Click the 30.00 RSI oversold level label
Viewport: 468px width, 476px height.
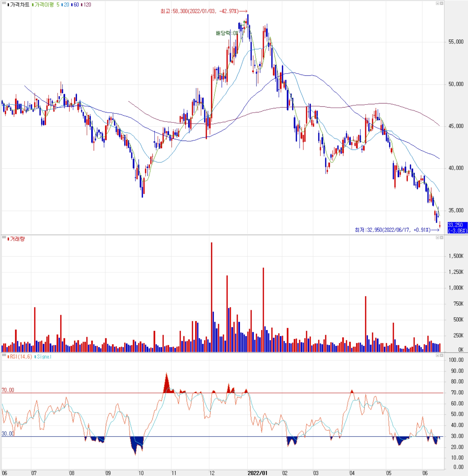tap(8, 434)
